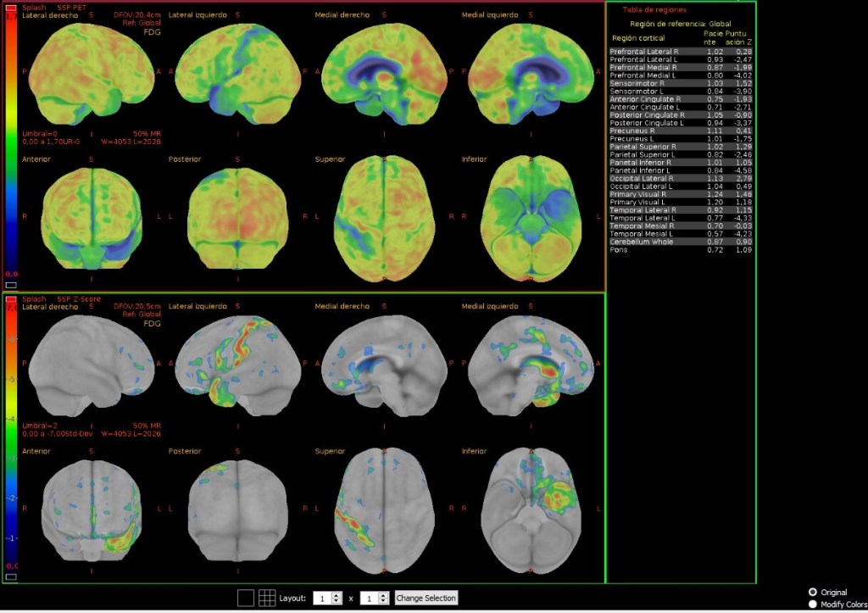Select the Modify Colors radio button
Viewport: 868px width, 613px height.
(x=814, y=604)
